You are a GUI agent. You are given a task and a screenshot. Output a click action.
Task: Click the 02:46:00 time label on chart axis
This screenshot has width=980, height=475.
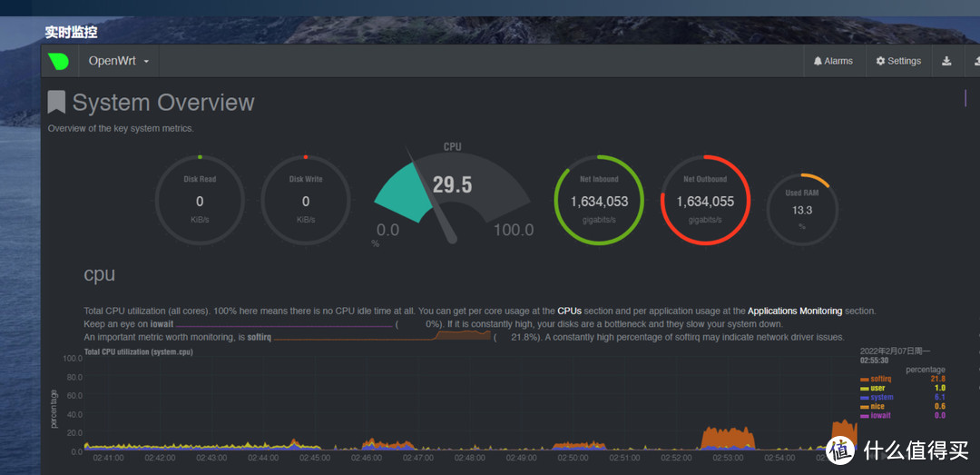point(367,458)
